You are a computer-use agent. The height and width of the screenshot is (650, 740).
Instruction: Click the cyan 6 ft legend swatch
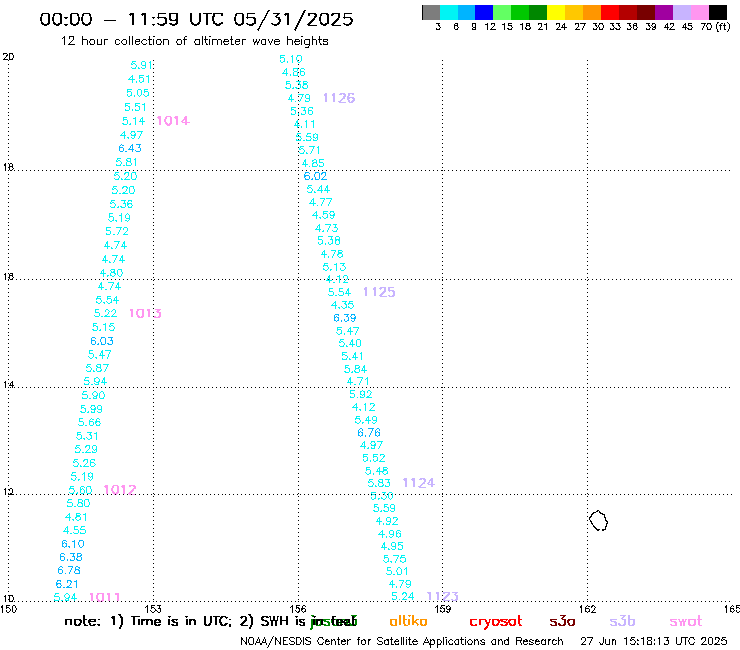click(x=449, y=12)
